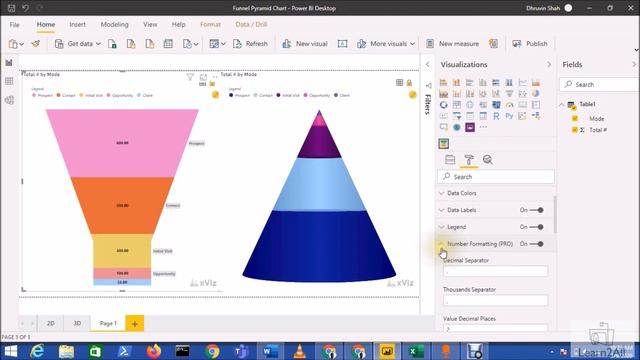Open the File menu
Screen dimensions: 640x360
point(14,24)
